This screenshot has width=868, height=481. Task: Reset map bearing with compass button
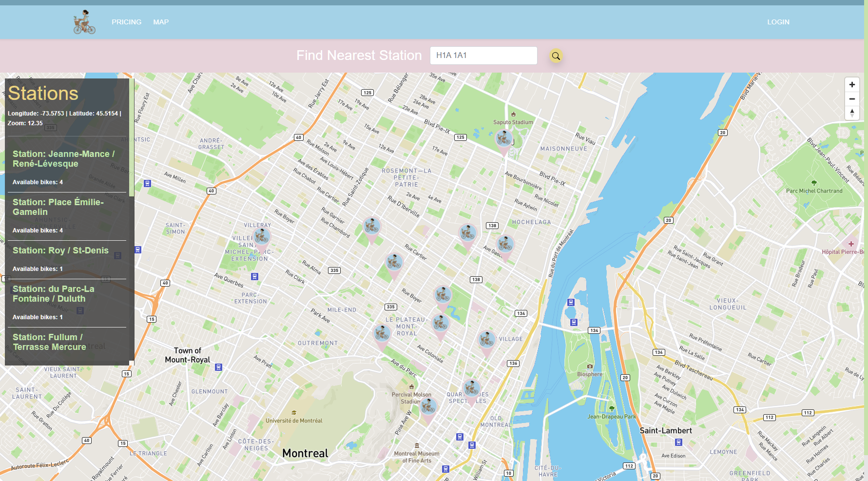click(851, 113)
